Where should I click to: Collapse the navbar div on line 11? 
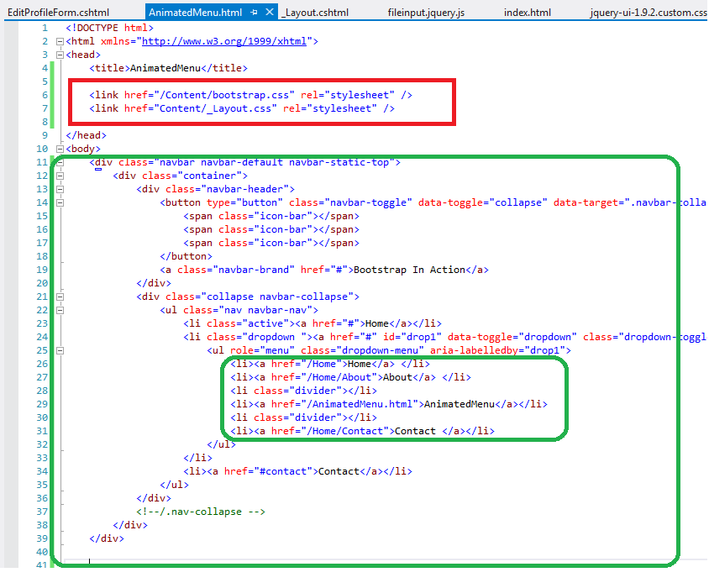[x=60, y=163]
